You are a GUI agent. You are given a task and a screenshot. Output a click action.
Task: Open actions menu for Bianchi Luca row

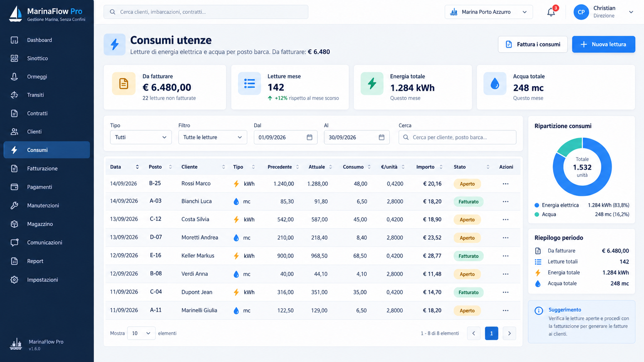[x=505, y=202]
